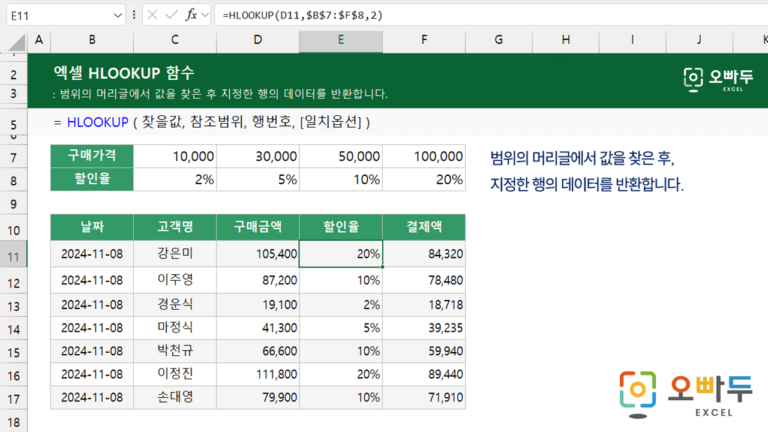
Task: Select purchase amount 41,300
Action: (258, 328)
